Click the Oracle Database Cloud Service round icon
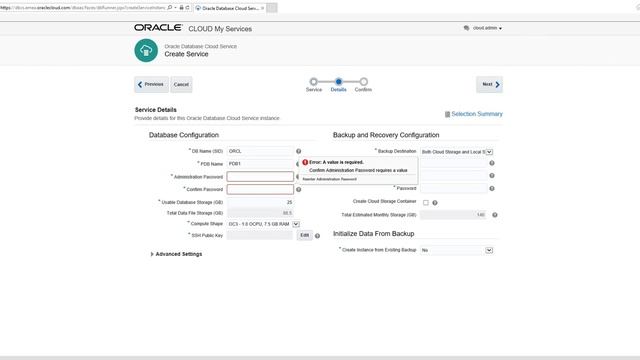 point(146,51)
